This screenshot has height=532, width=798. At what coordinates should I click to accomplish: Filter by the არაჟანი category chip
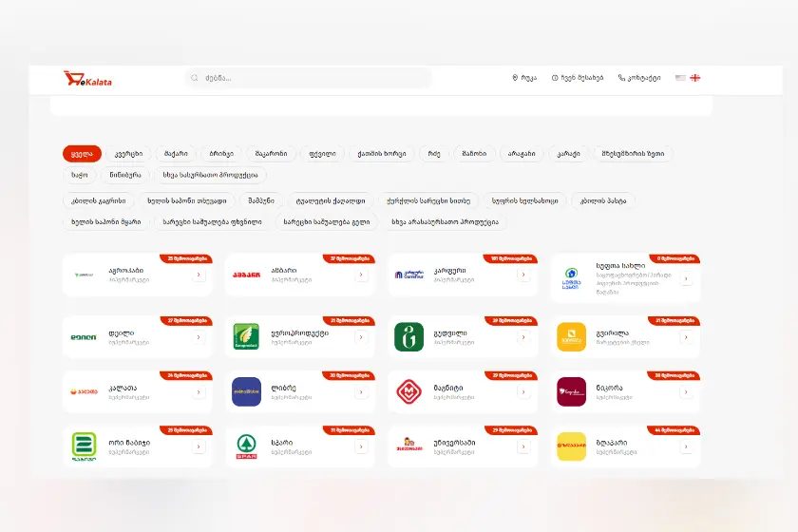click(522, 154)
